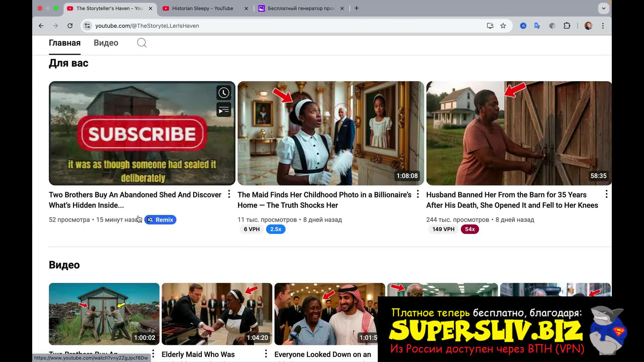Click the blue Remix badge button
The image size is (644, 362).
(x=160, y=220)
